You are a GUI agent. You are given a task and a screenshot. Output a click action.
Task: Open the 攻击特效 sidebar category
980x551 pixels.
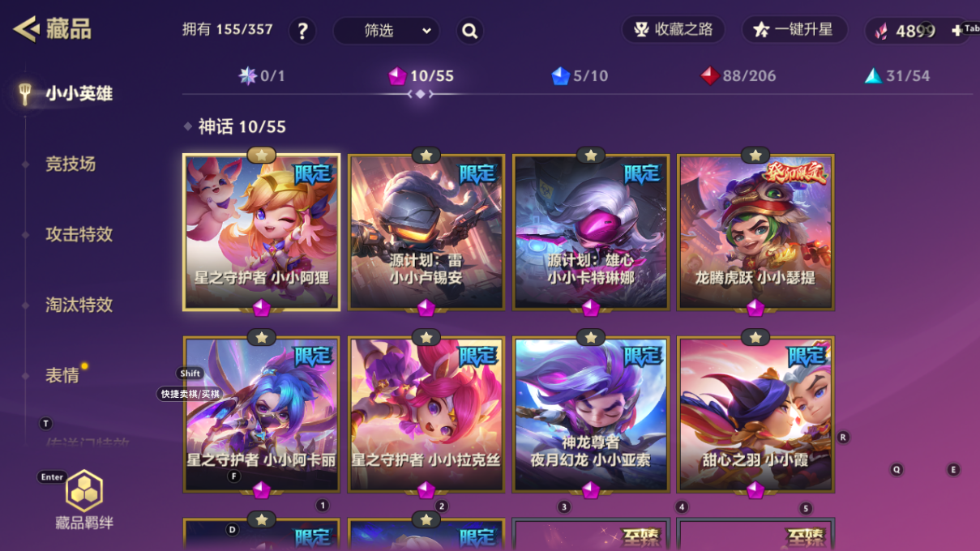coord(79,234)
